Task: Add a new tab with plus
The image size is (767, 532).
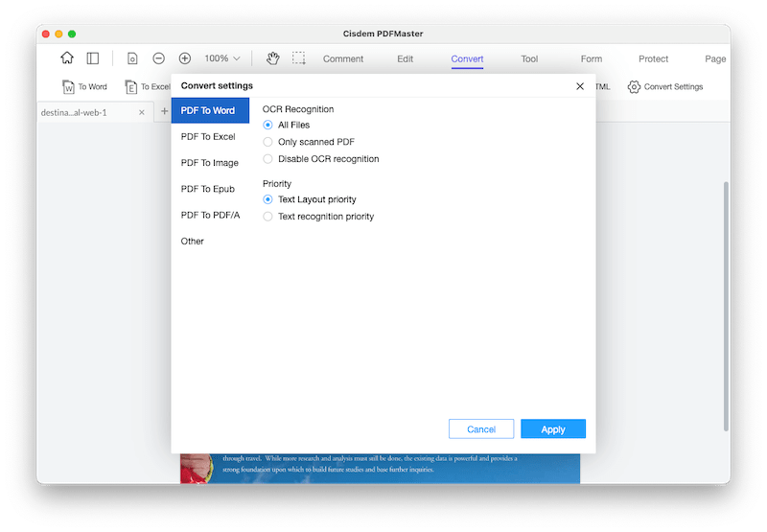Action: coord(164,111)
